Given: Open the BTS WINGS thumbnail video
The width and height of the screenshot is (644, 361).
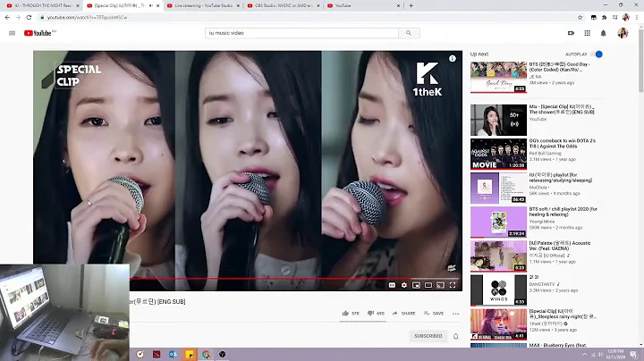Looking at the screenshot, I should [x=498, y=290].
